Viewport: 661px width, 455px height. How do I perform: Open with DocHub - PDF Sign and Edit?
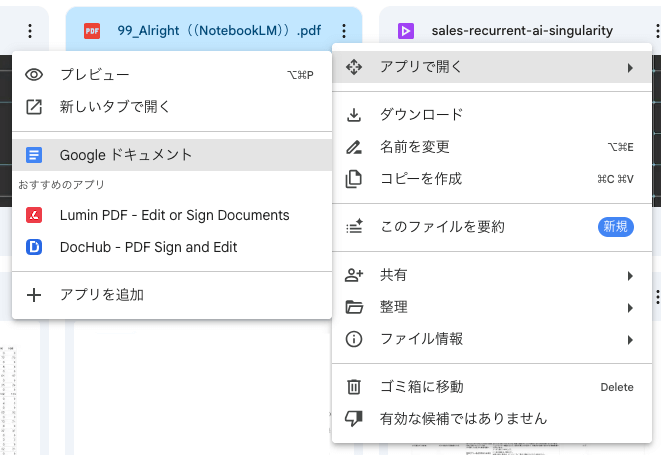click(172, 247)
